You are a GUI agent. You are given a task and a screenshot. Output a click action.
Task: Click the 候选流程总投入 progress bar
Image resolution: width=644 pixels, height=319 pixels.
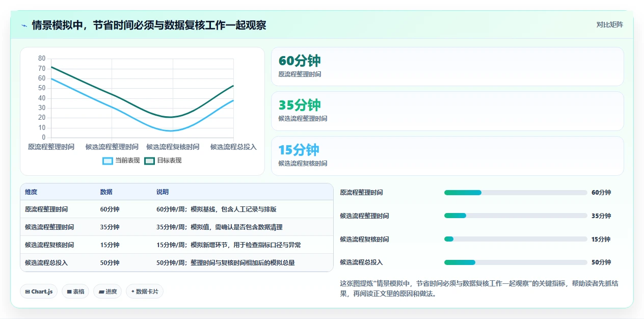point(516,262)
